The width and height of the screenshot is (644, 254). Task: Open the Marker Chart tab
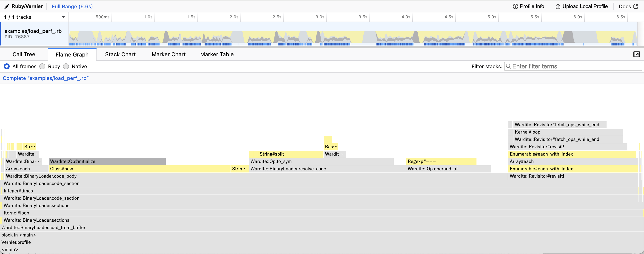(168, 54)
